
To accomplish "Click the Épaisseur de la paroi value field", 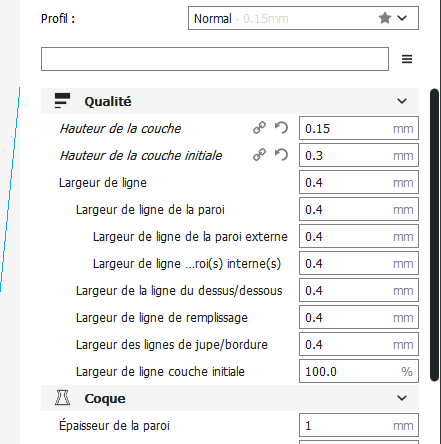I will 359,425.
